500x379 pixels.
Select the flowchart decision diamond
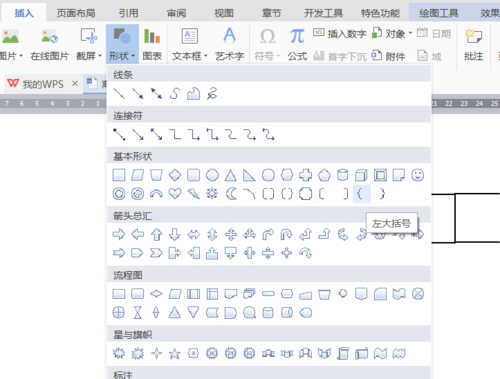tap(156, 294)
